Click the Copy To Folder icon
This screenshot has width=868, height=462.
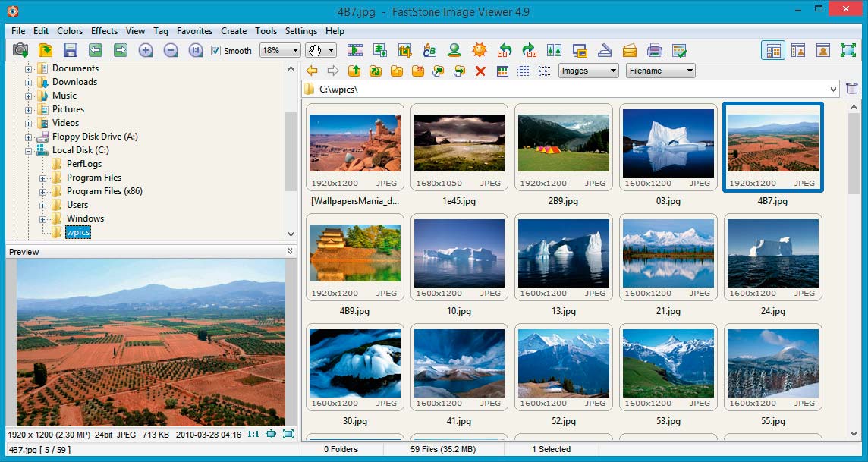439,71
